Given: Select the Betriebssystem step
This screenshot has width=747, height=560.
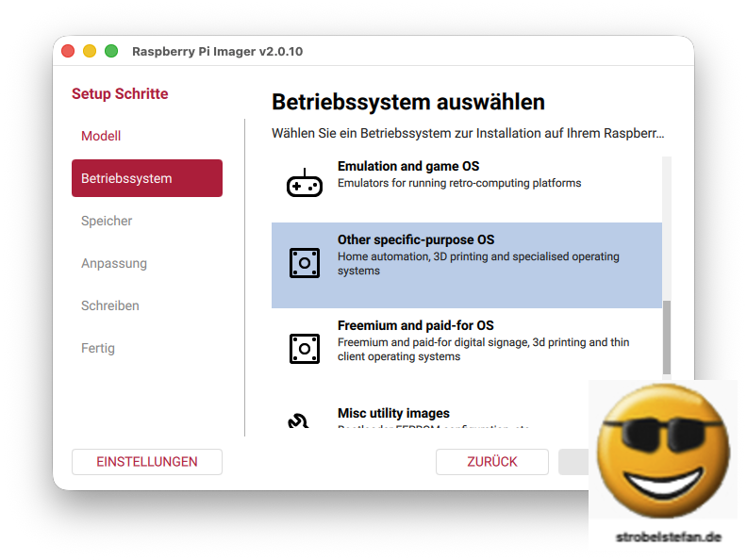Looking at the screenshot, I should tap(147, 178).
